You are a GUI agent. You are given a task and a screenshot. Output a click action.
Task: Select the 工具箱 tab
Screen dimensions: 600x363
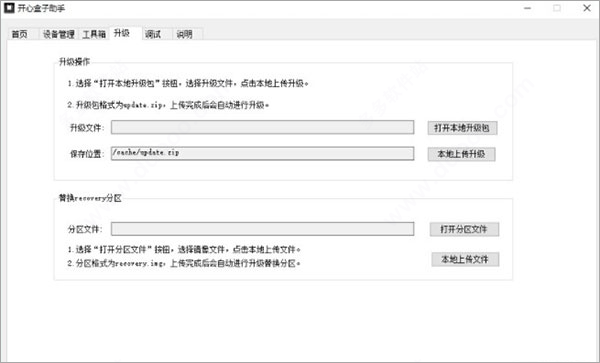coord(94,34)
